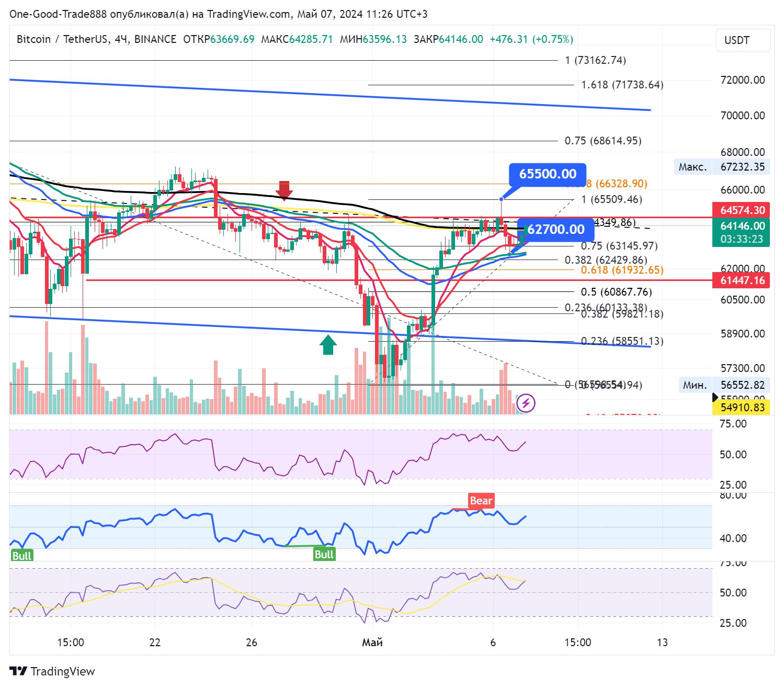Select the 65500.00 blue price callout

(x=547, y=174)
